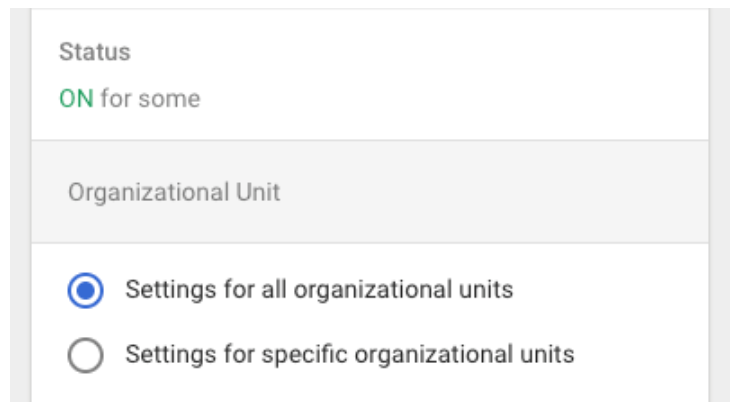
Task: Click the left gray page margin
Action: coord(21,205)
